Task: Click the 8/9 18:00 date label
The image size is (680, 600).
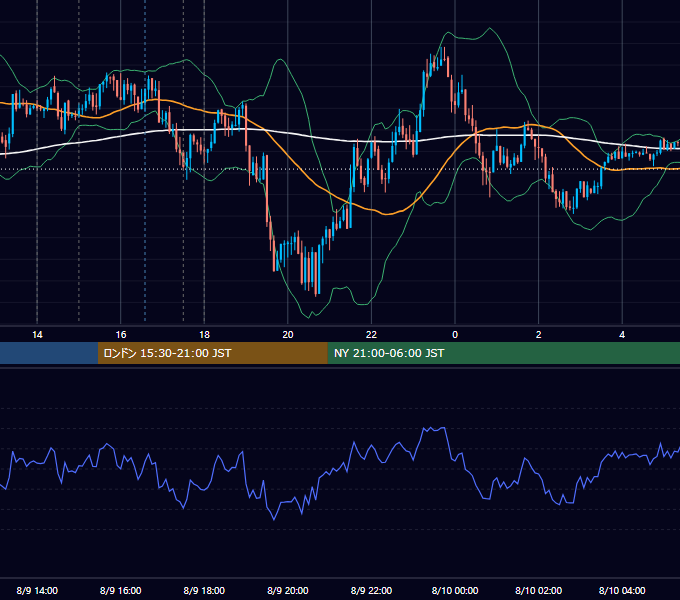Action: [x=204, y=590]
